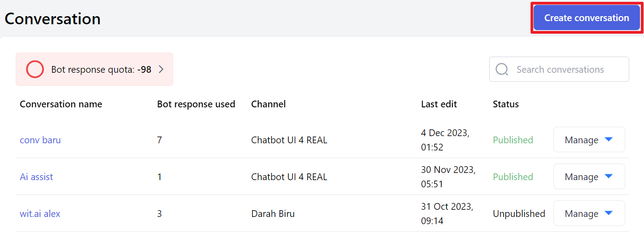Click the blue arrow in Ai assist row
This screenshot has height=234, width=644.
(609, 177)
